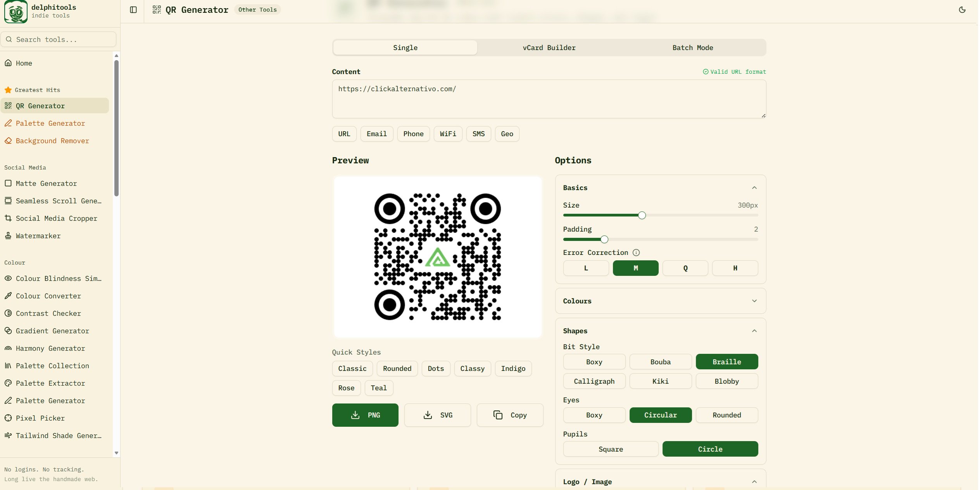
Task: Click the Search tools input field
Action: pyautogui.click(x=59, y=39)
